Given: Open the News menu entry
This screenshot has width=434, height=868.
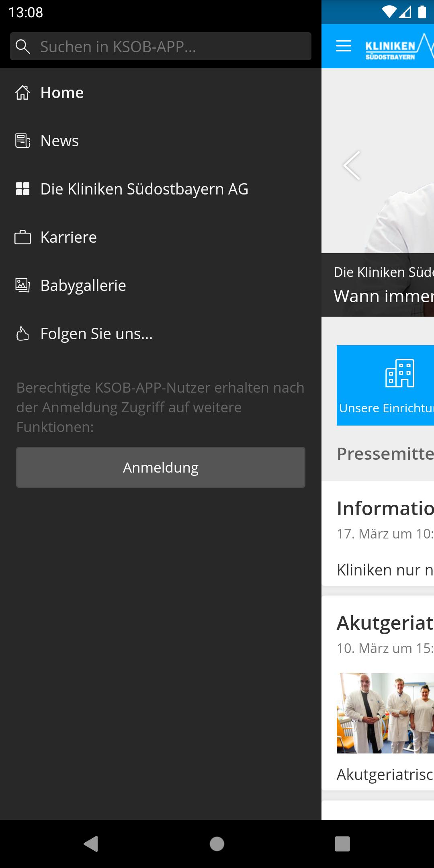Looking at the screenshot, I should pyautogui.click(x=161, y=141).
